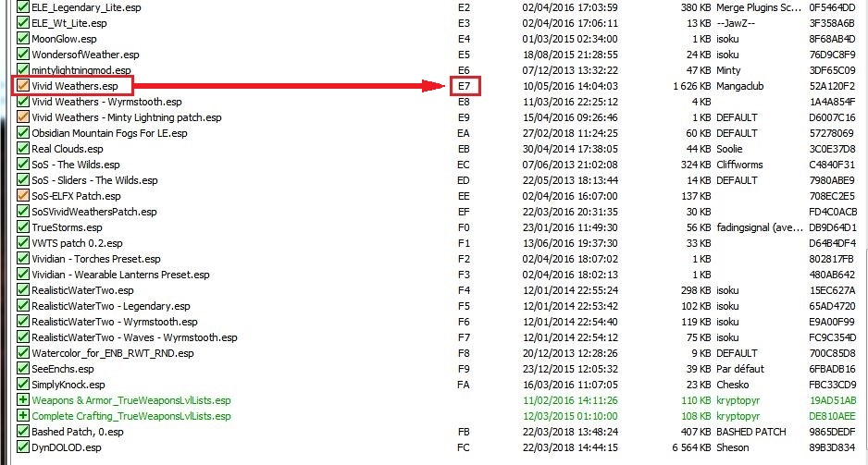Select RealisticWaterTwo - Waves - Wyrmstooth.esp
Viewport: 868px width, 465px height.
134,337
